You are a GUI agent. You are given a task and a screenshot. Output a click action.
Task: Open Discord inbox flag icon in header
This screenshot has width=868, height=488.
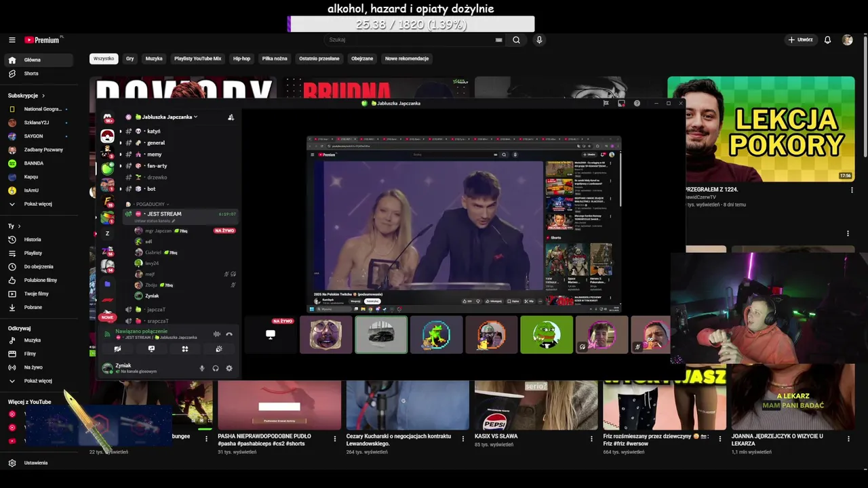(x=606, y=103)
